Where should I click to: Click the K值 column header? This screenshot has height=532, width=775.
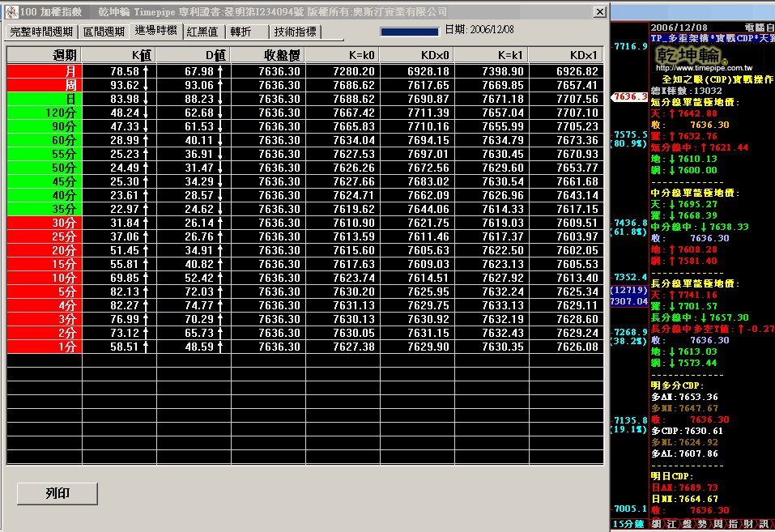pos(119,54)
